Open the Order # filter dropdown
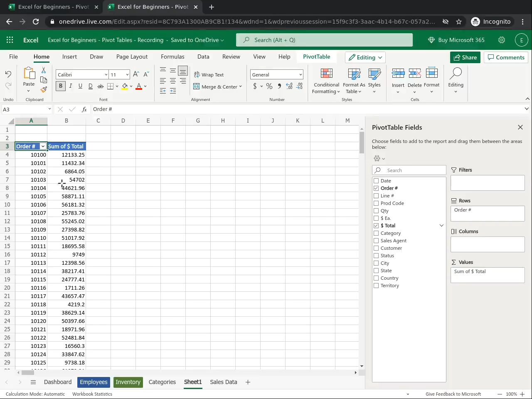Viewport: 532px width, 399px height. tap(43, 146)
